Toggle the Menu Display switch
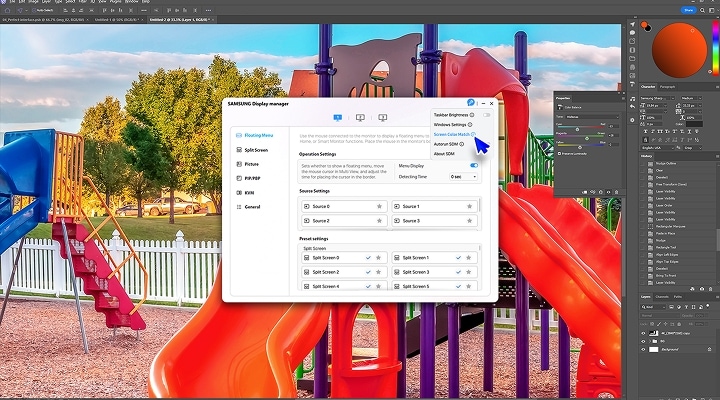 (474, 165)
